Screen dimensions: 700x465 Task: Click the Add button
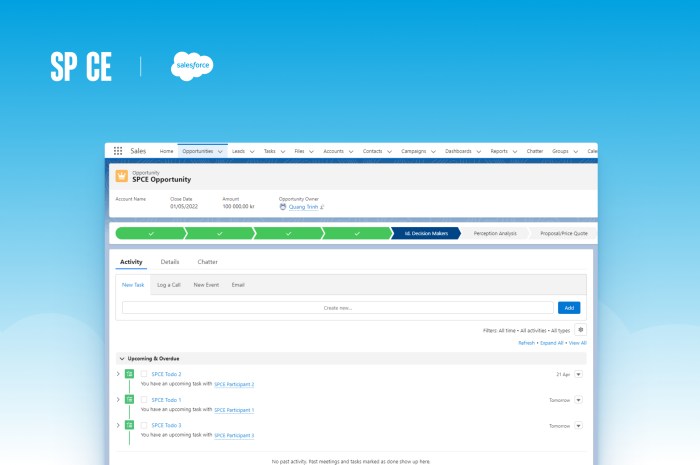coord(569,308)
